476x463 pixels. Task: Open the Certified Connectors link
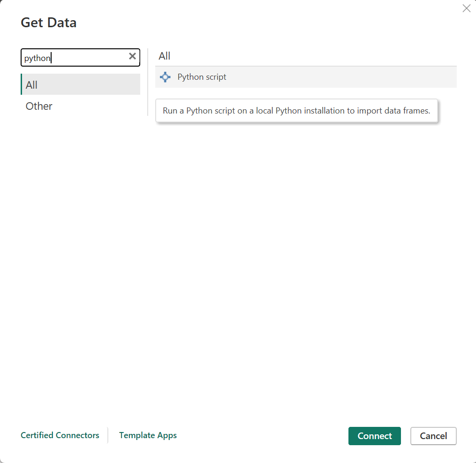click(60, 435)
